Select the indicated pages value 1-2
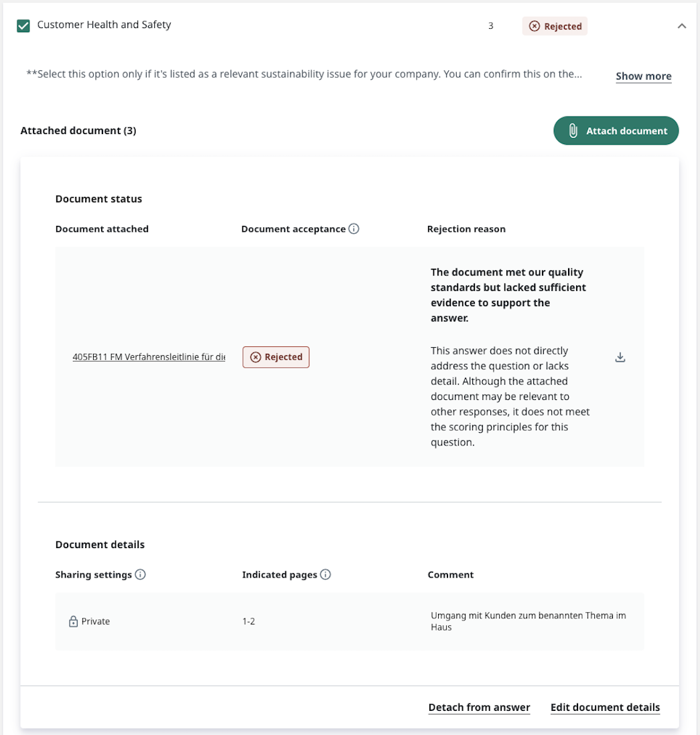The height and width of the screenshot is (735, 700). (249, 622)
